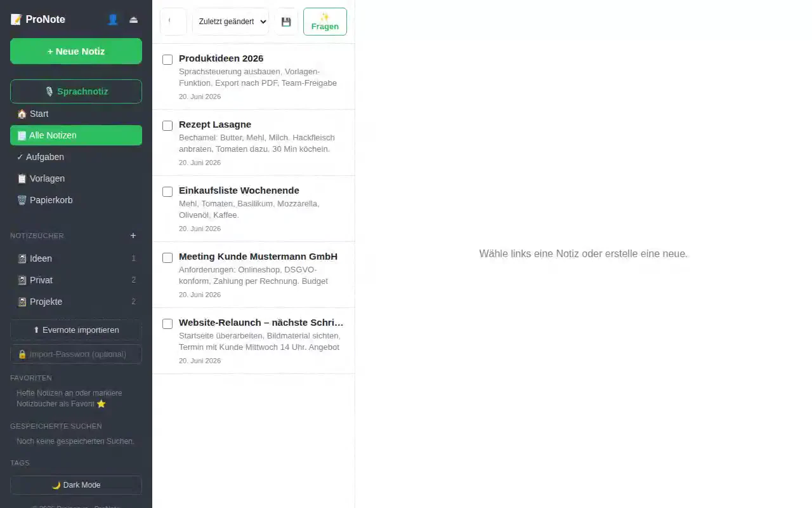Check the Website-Relaunch note checkbox
The image size is (812, 508).
coord(167,324)
